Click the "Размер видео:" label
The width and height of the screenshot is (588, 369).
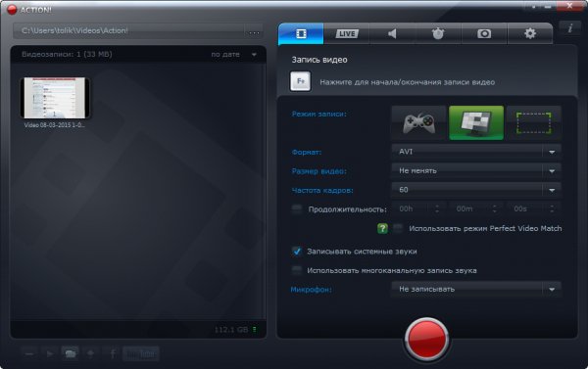[x=319, y=171]
